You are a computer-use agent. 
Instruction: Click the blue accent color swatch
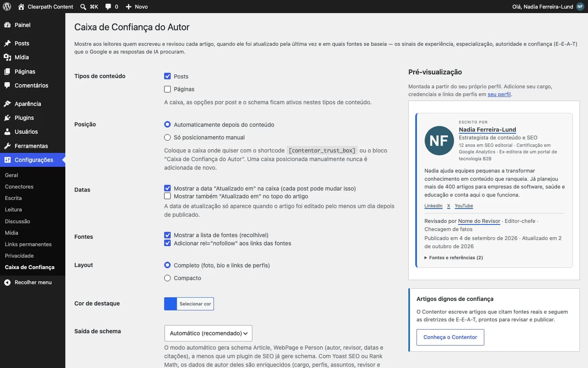coord(171,304)
